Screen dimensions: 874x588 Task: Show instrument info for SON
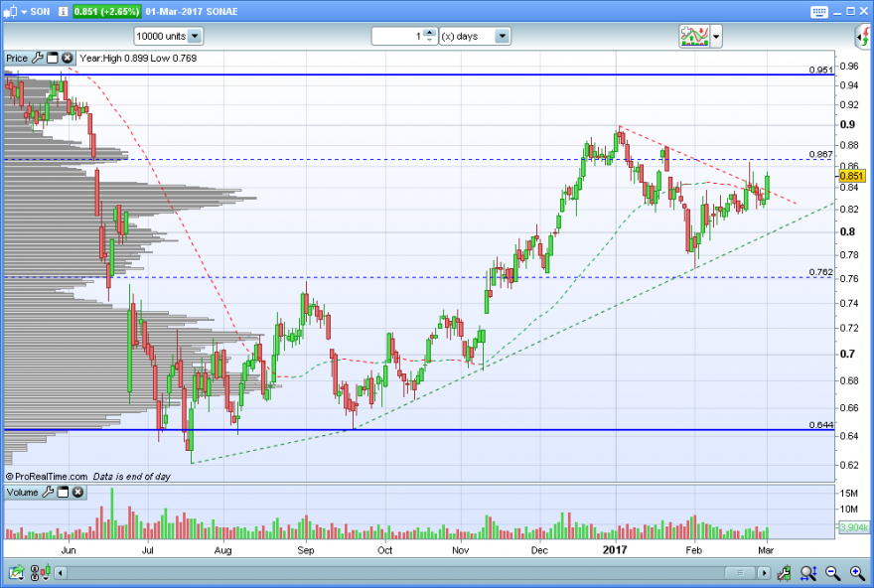[63, 11]
